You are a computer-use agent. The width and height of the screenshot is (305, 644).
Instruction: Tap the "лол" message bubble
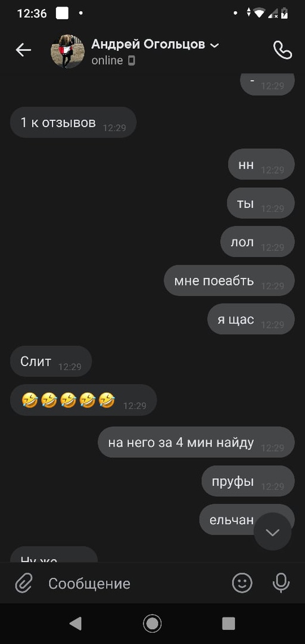coord(257,242)
